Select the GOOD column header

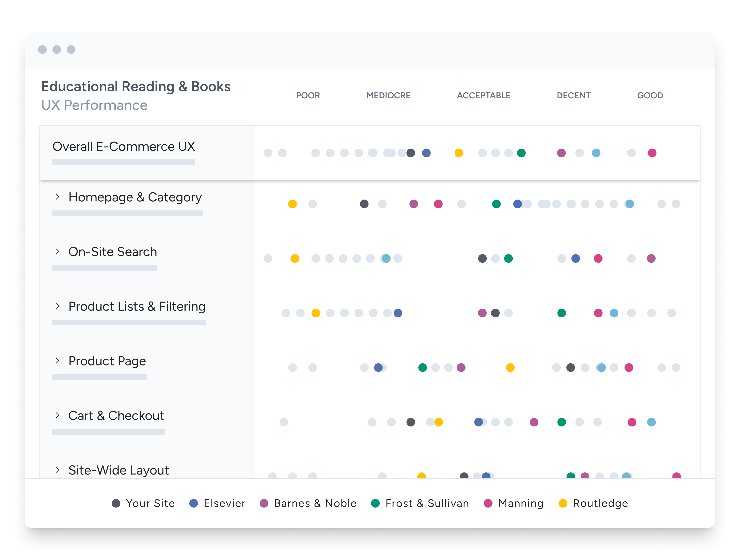pos(650,96)
